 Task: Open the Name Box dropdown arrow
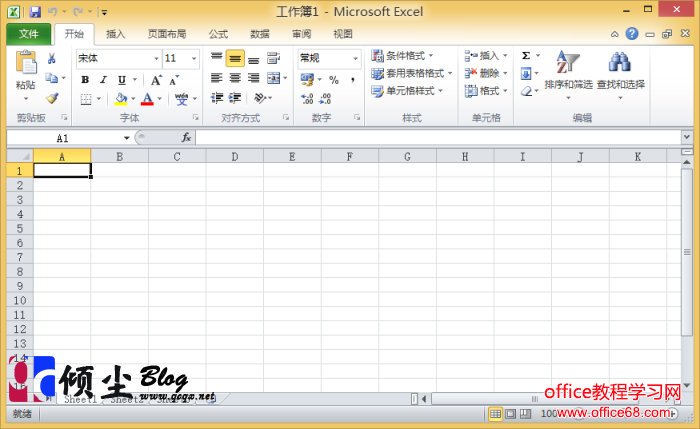click(127, 138)
